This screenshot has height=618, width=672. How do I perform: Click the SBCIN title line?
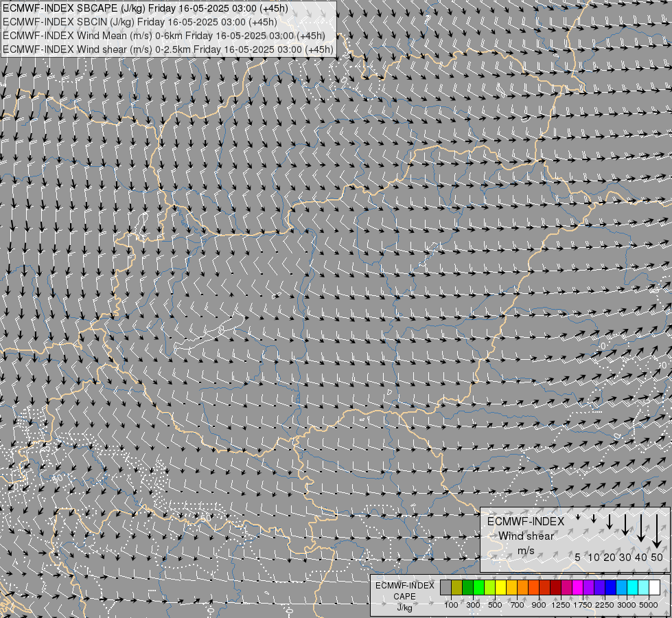[x=140, y=22]
